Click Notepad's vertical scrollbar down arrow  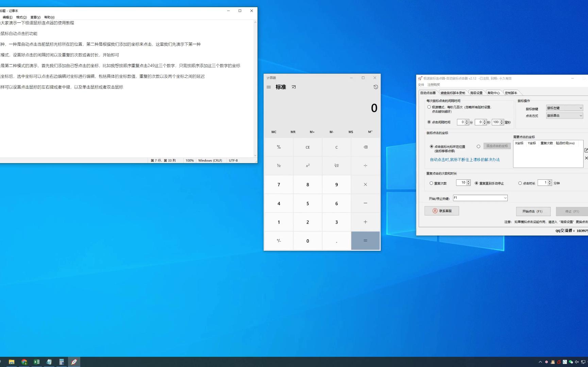[255, 155]
